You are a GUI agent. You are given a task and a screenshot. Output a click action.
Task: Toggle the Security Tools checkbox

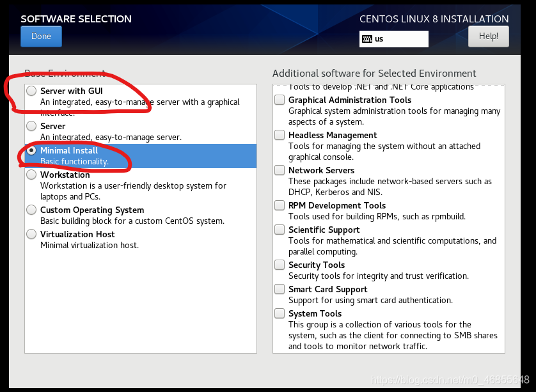click(280, 265)
